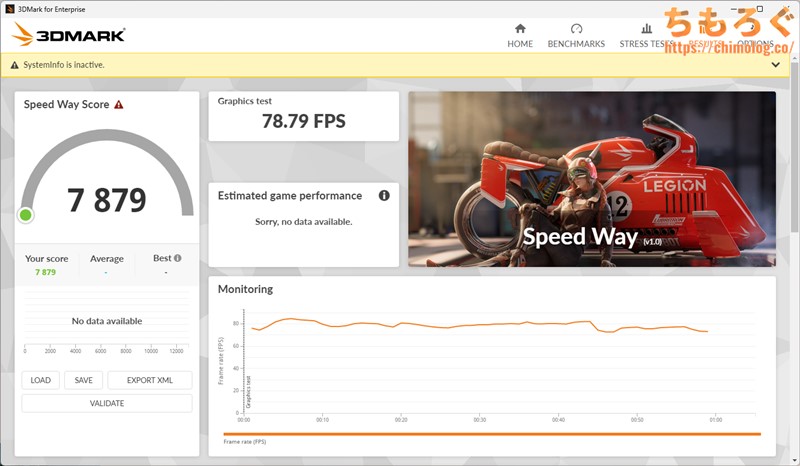800x466 pixels.
Task: Click the SystemInfo inactive warning triangle icon
Action: (x=14, y=65)
